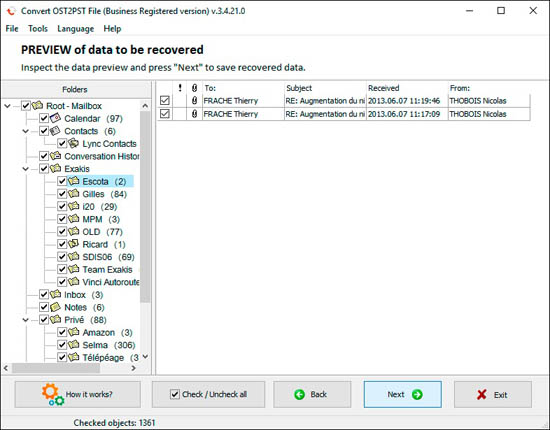This screenshot has height=430, width=550.
Task: Click the importance exclamation column header
Action: pyautogui.click(x=180, y=88)
